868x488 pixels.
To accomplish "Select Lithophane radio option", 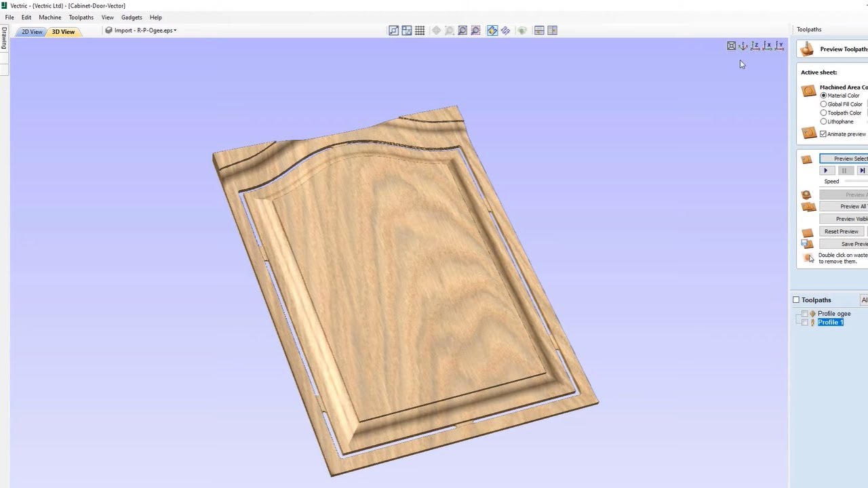I will (x=823, y=122).
